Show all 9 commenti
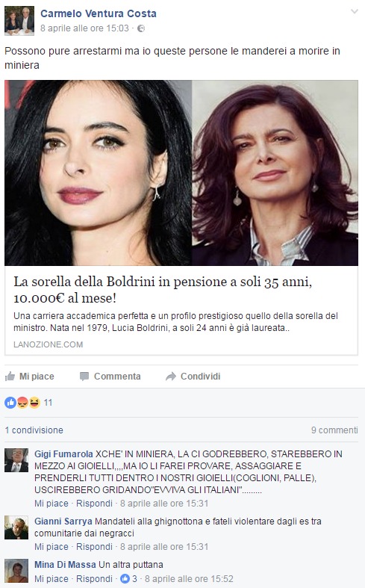365x588 pixels. pos(334,430)
